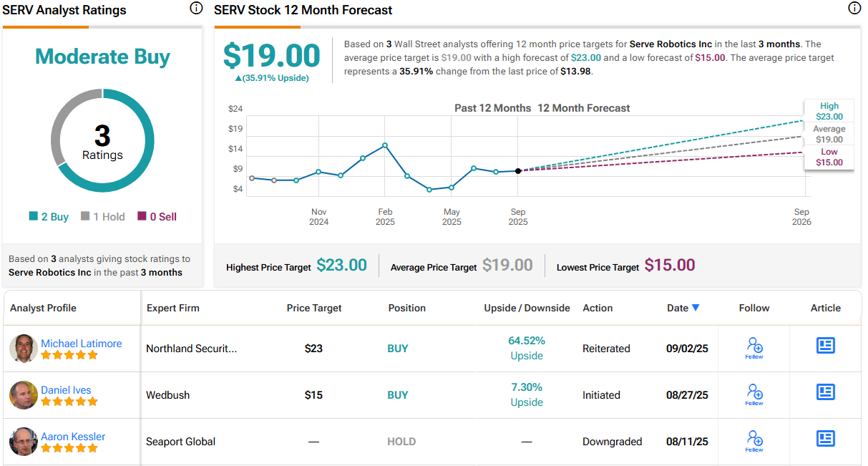
Task: Select the Expert Firm column header
Action: (173, 308)
